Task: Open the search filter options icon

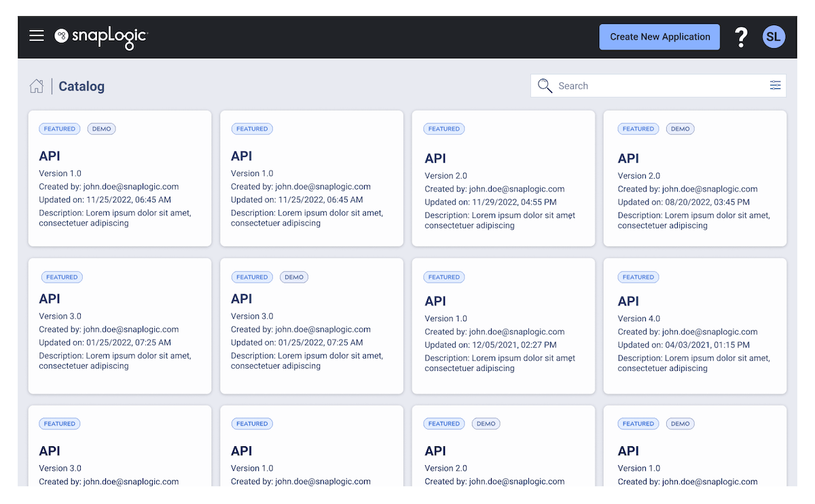Action: click(x=775, y=86)
